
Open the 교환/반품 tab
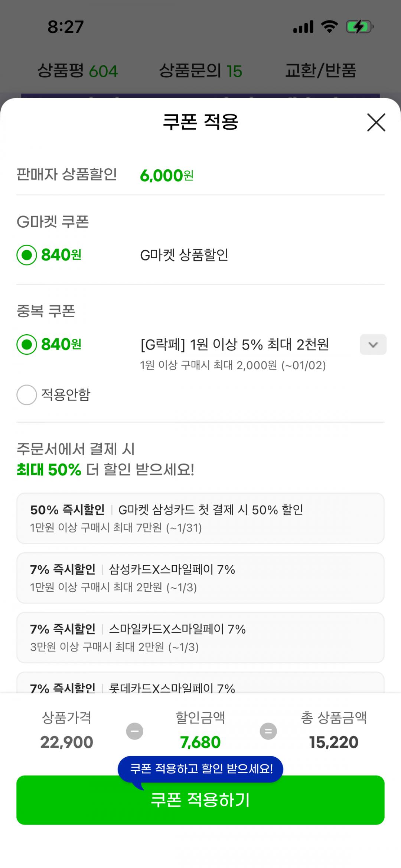(320, 71)
